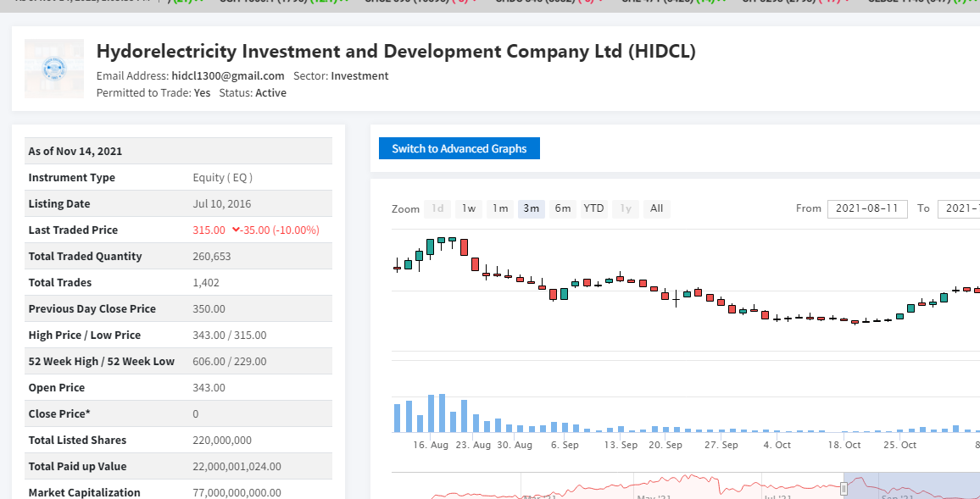Click the 27. Sep axis label

point(721,445)
